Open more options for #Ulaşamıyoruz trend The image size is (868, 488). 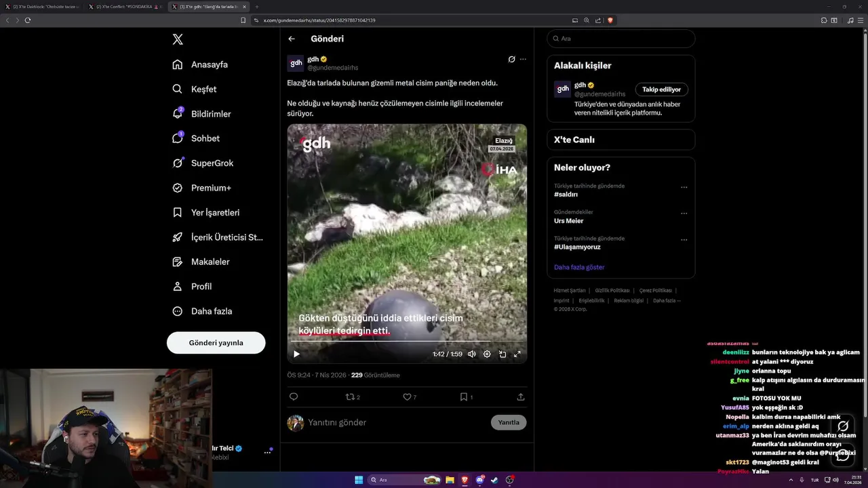coord(684,240)
